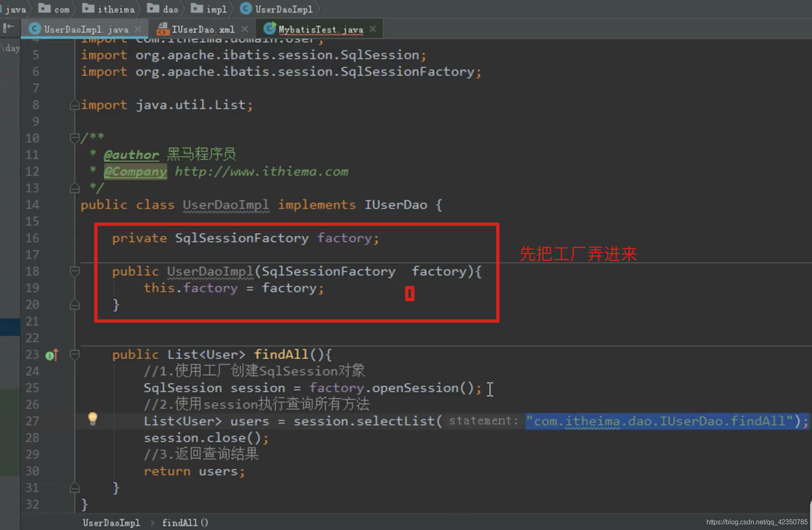Click the UserDaoImpl class breadcrumb
This screenshot has width=812, height=530.
pyautogui.click(x=276, y=9)
